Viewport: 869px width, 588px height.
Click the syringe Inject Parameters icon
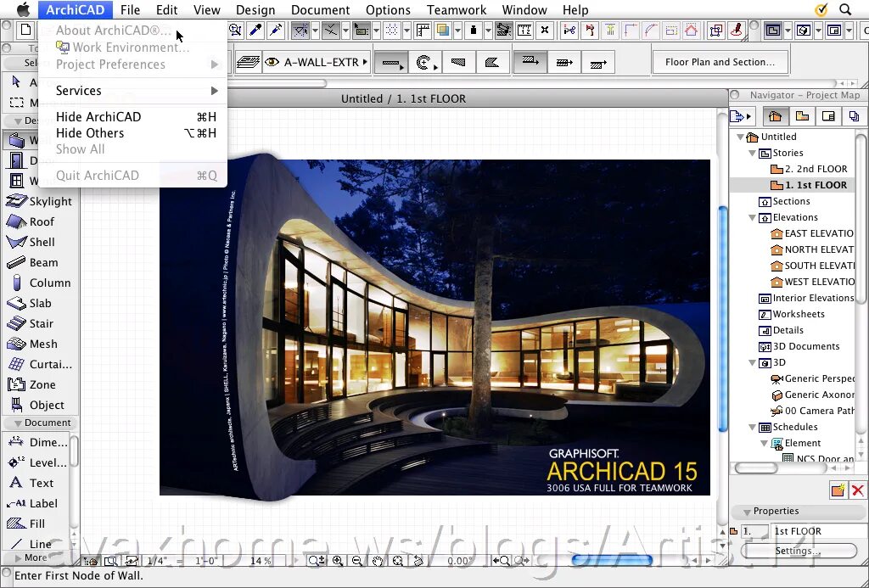[276, 30]
